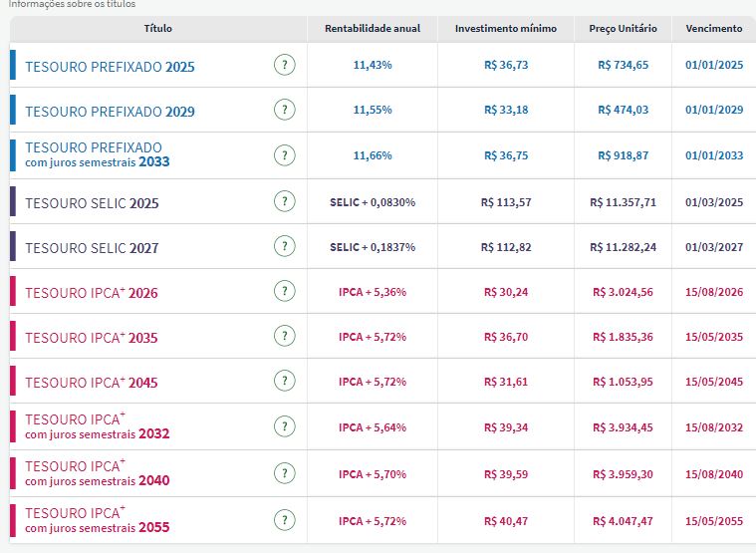Open Tesouro IPCA+ 2045 bond title
Screen dimensions: 756x553
[91, 383]
